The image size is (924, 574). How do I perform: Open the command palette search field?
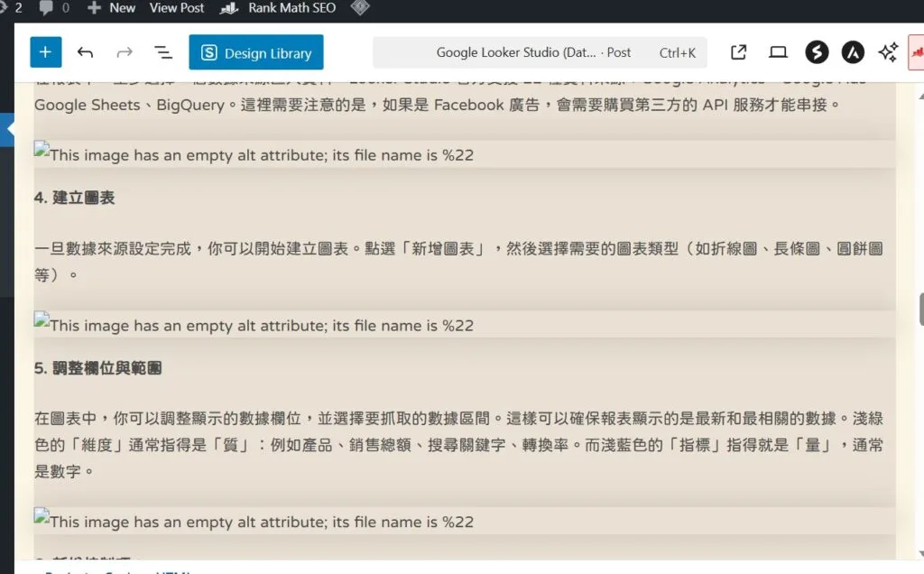540,52
